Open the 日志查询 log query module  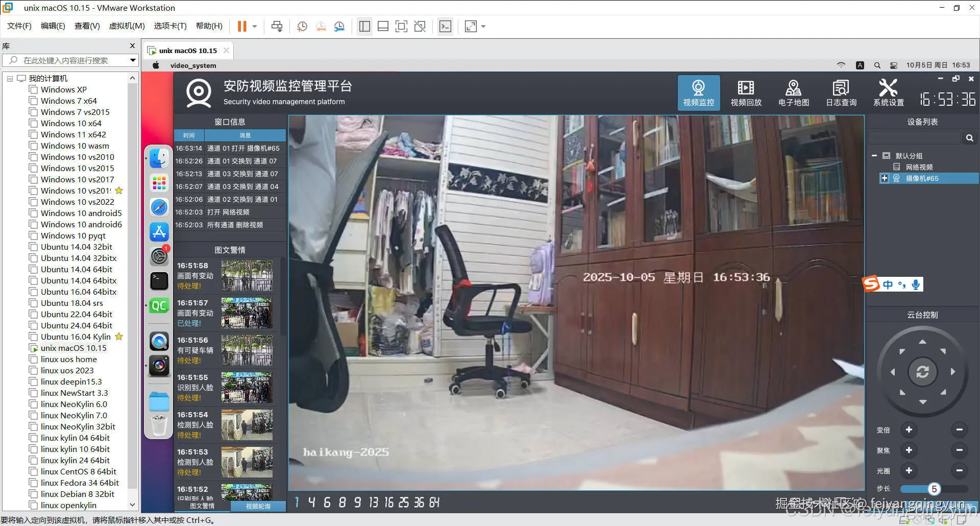point(841,92)
